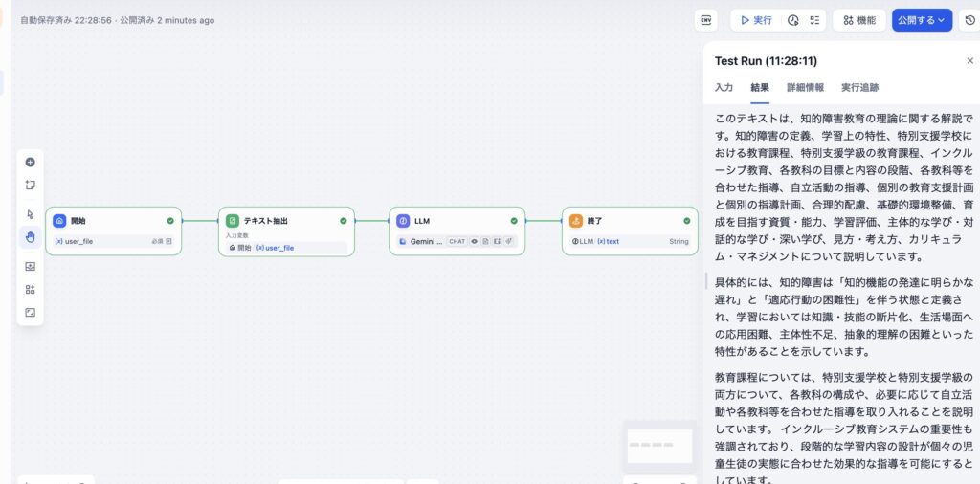980x484 pixels.
Task: Click the 必須 required label in 開始 node
Action: pyautogui.click(x=157, y=241)
